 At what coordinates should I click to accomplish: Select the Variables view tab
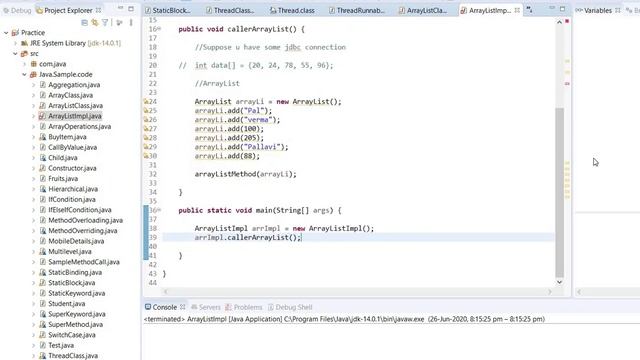[598, 10]
